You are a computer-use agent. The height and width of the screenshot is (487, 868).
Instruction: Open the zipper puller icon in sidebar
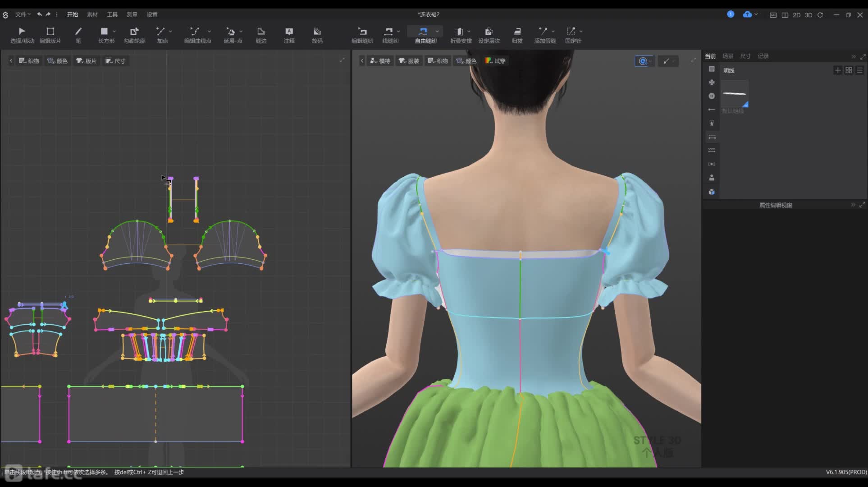pyautogui.click(x=712, y=123)
